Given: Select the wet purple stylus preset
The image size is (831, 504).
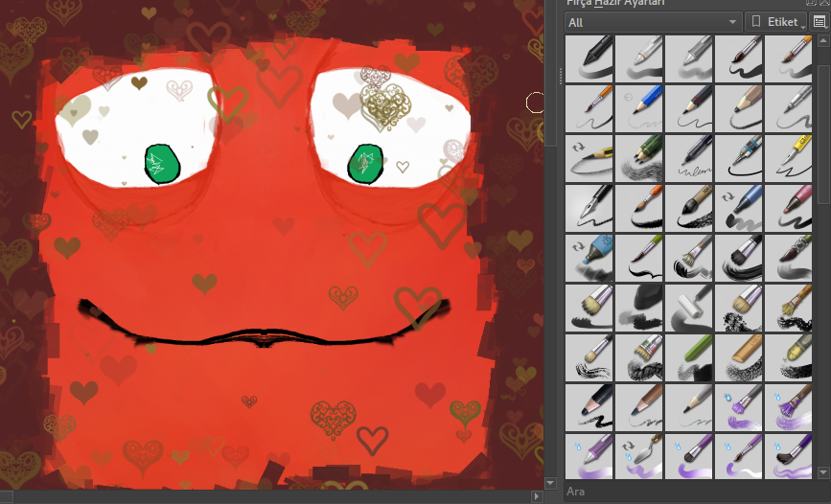Looking at the screenshot, I should click(589, 456).
